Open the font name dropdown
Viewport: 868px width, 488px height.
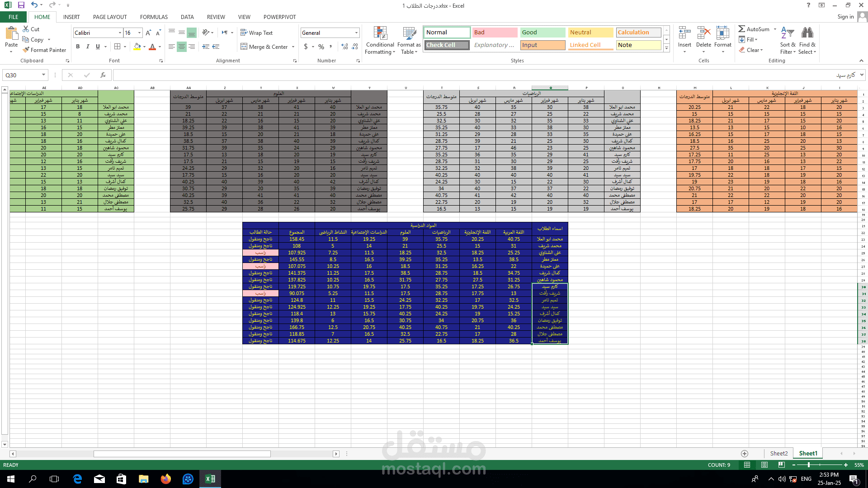click(x=120, y=33)
